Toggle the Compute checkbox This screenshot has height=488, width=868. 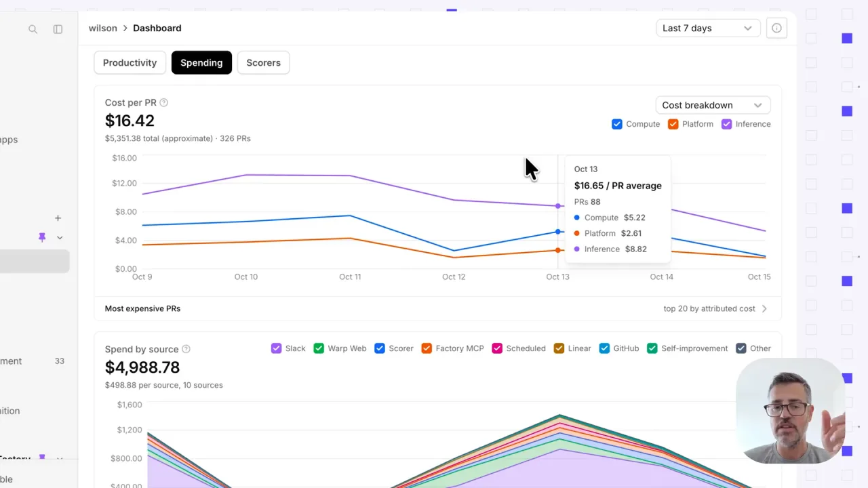tap(617, 124)
